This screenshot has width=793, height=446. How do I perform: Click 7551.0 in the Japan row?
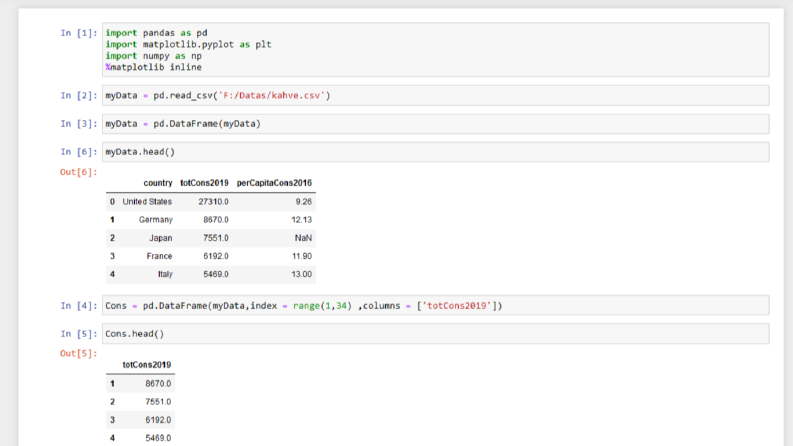[216, 238]
